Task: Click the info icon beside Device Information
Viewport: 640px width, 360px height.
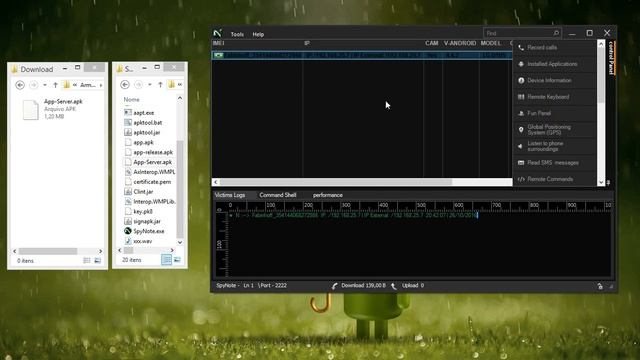Action: [521, 80]
